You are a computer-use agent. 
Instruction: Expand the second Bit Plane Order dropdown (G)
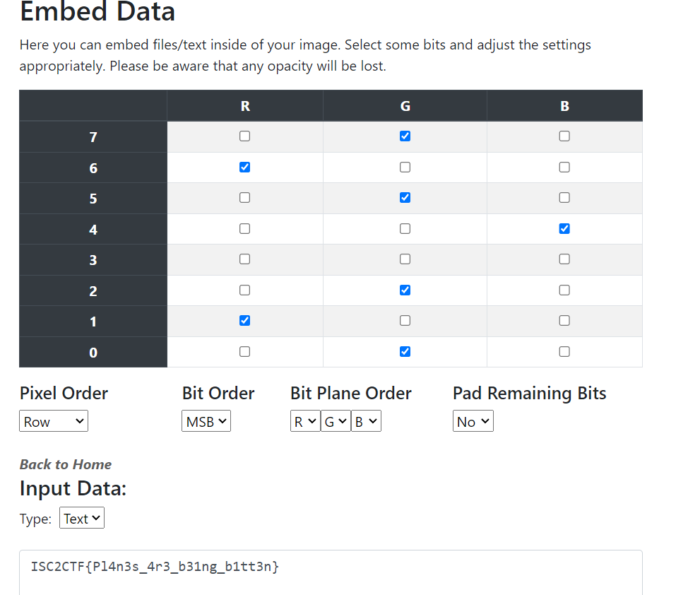click(x=336, y=422)
